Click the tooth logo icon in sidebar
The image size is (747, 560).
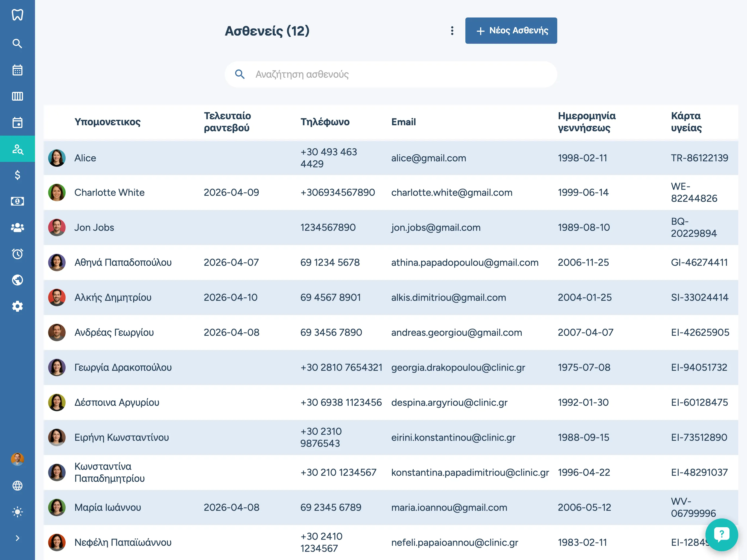pos(17,15)
